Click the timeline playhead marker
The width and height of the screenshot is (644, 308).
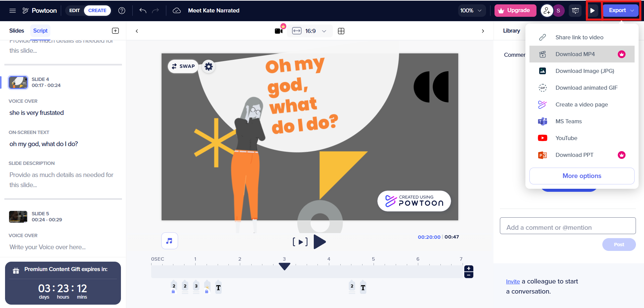coord(285,266)
